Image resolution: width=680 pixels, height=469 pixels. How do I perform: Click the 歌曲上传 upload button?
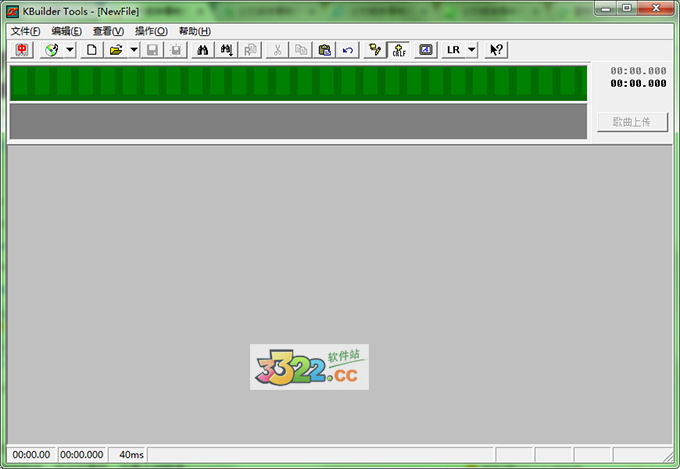(632, 122)
